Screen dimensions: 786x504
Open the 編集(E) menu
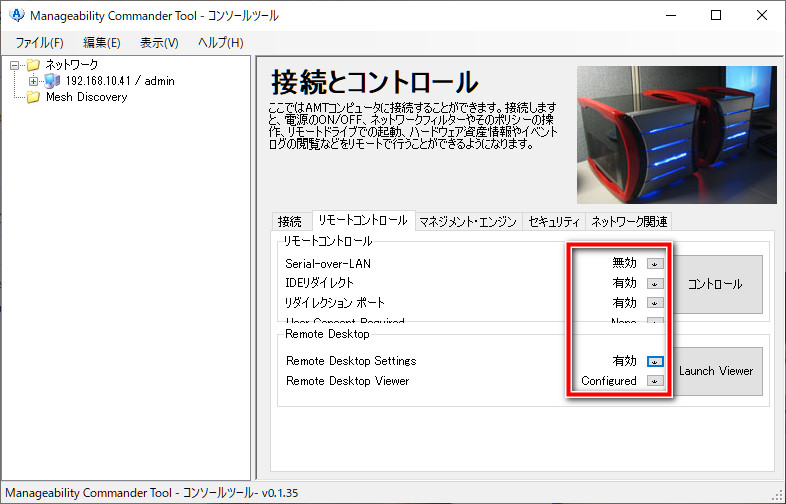click(102, 43)
